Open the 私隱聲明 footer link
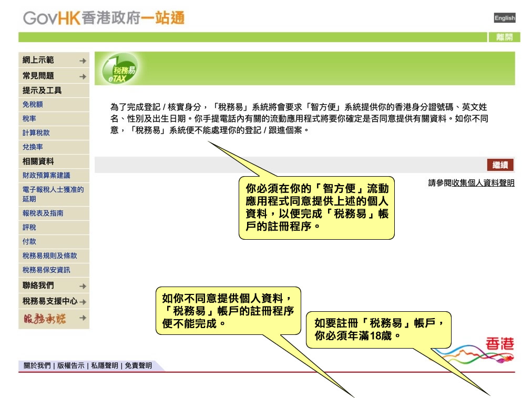The height and width of the screenshot is (398, 532). pos(105,365)
